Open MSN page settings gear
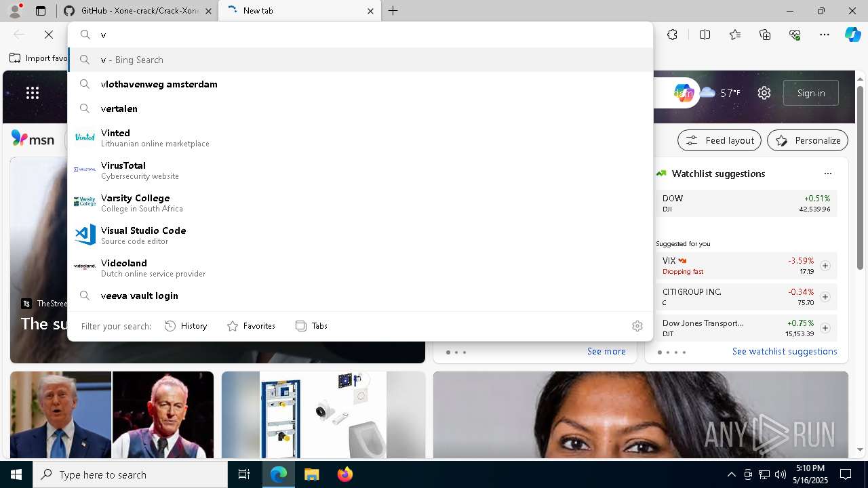This screenshot has width=868, height=488. (x=764, y=93)
